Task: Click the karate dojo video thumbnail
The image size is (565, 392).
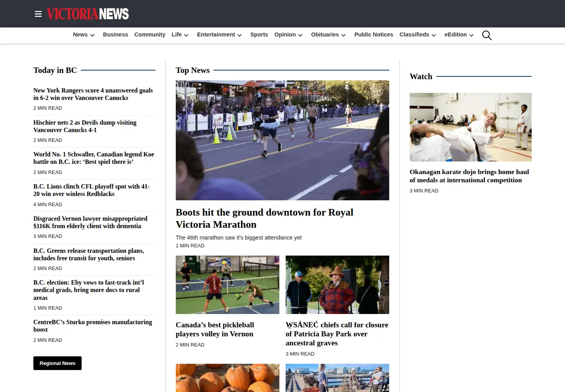Action: pos(470,127)
